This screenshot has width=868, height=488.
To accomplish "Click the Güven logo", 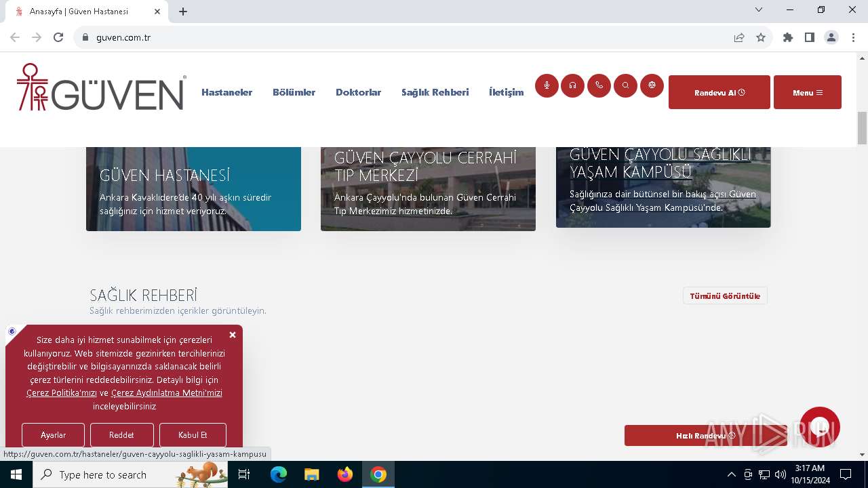I will pyautogui.click(x=101, y=87).
